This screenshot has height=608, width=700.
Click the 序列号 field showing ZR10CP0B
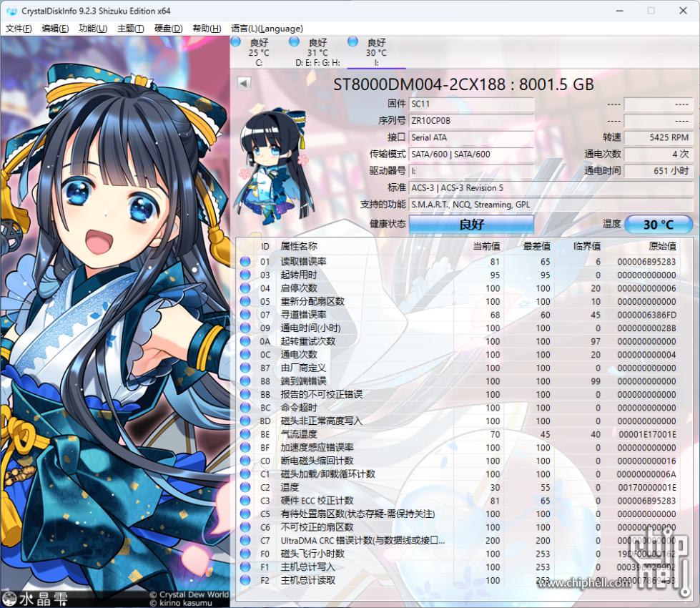(471, 120)
